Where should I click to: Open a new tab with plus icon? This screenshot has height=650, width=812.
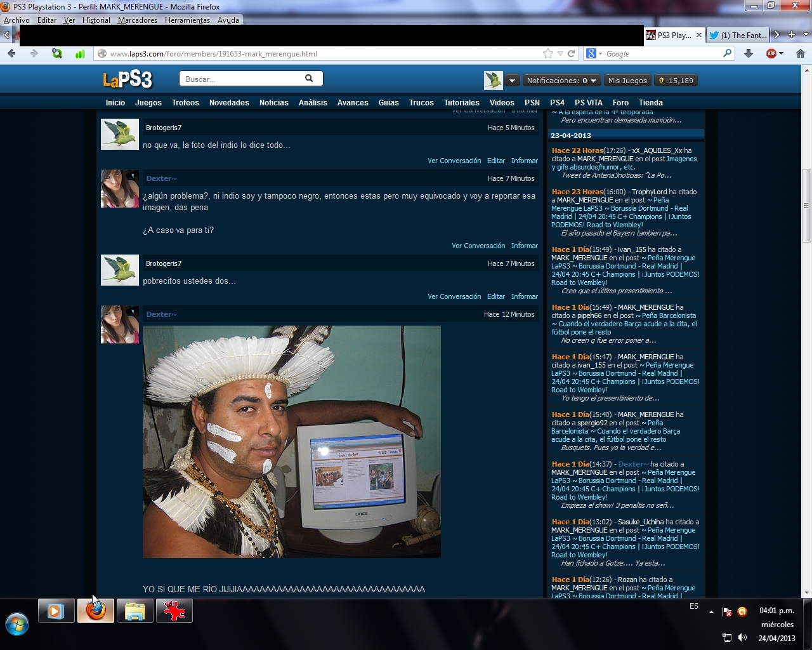pyautogui.click(x=791, y=35)
